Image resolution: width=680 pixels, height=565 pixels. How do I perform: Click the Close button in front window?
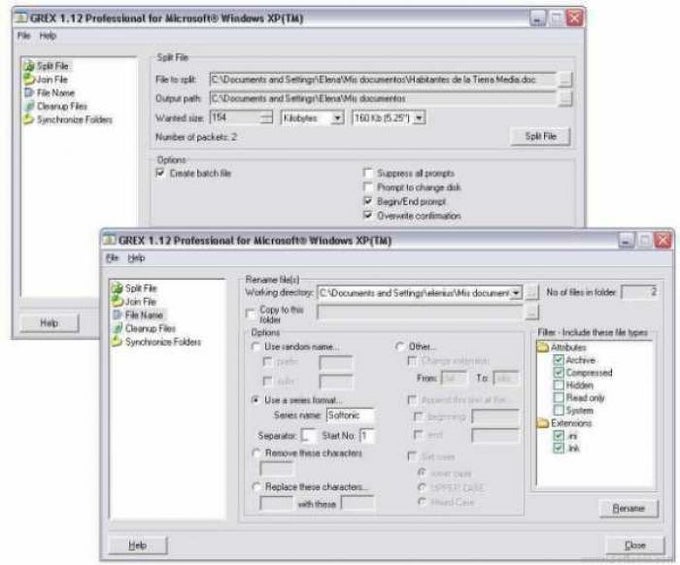point(635,545)
